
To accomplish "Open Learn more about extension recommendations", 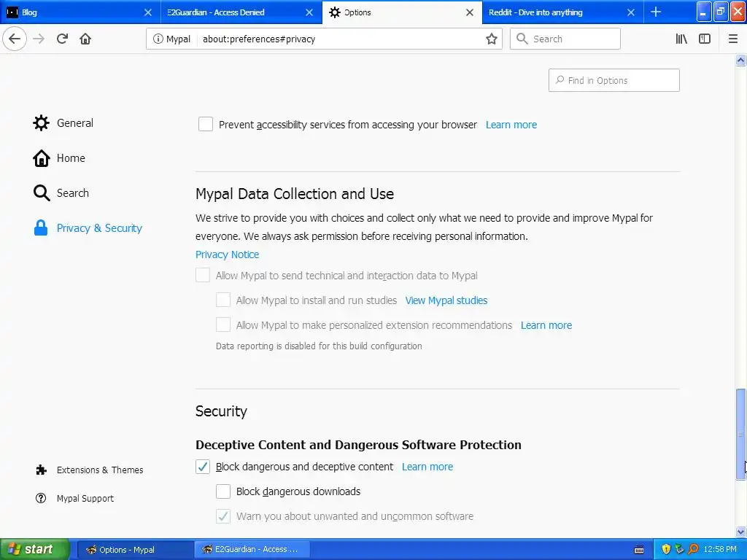I will (x=546, y=325).
